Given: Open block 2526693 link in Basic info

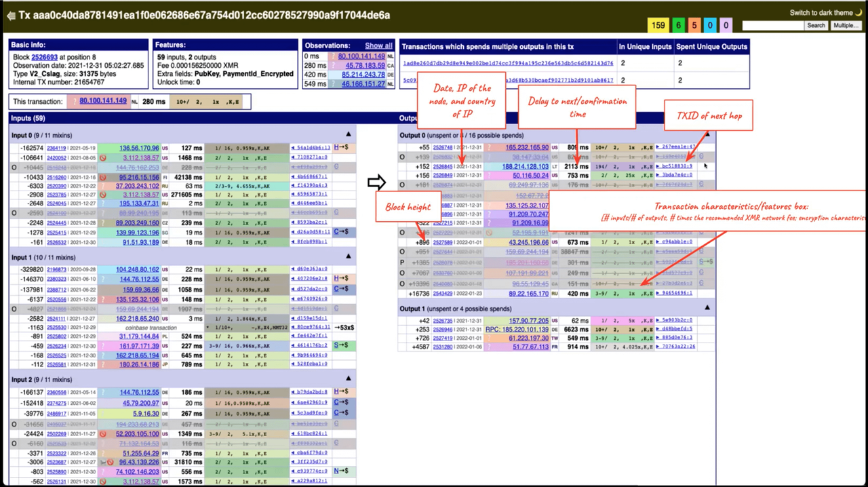Looking at the screenshot, I should coord(45,57).
